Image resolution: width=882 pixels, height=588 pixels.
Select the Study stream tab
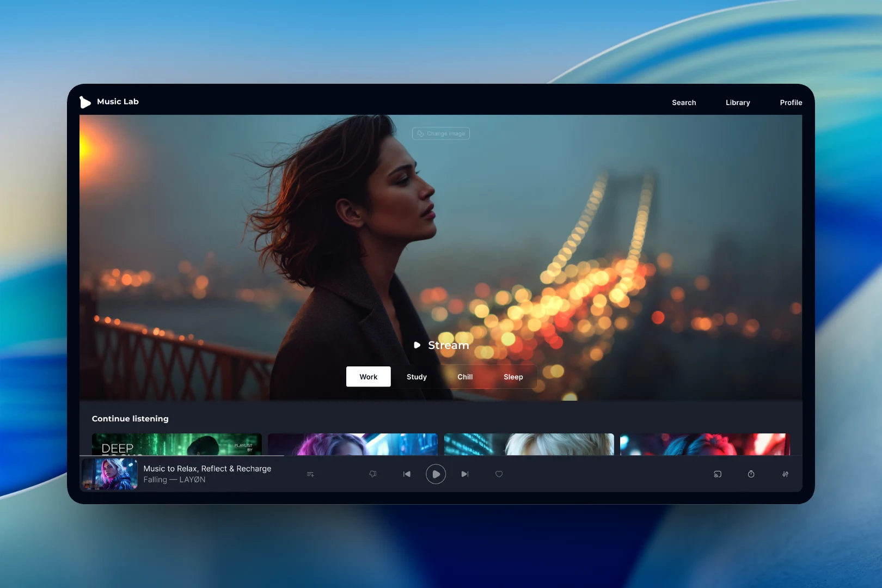(x=416, y=377)
